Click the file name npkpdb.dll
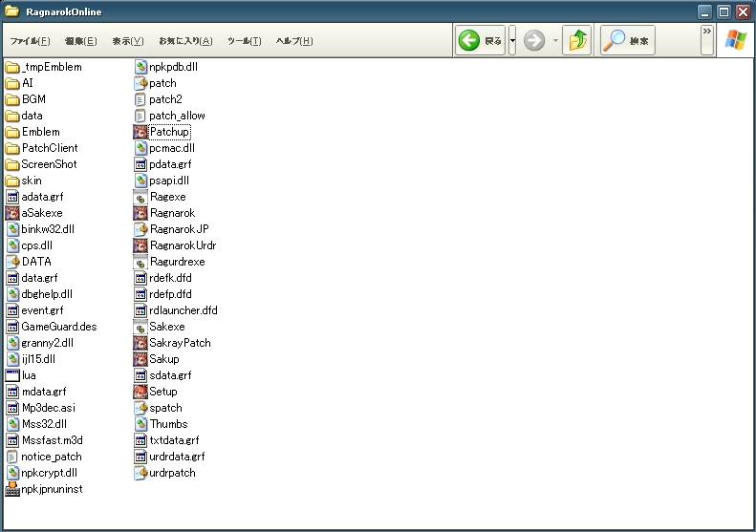 click(174, 67)
